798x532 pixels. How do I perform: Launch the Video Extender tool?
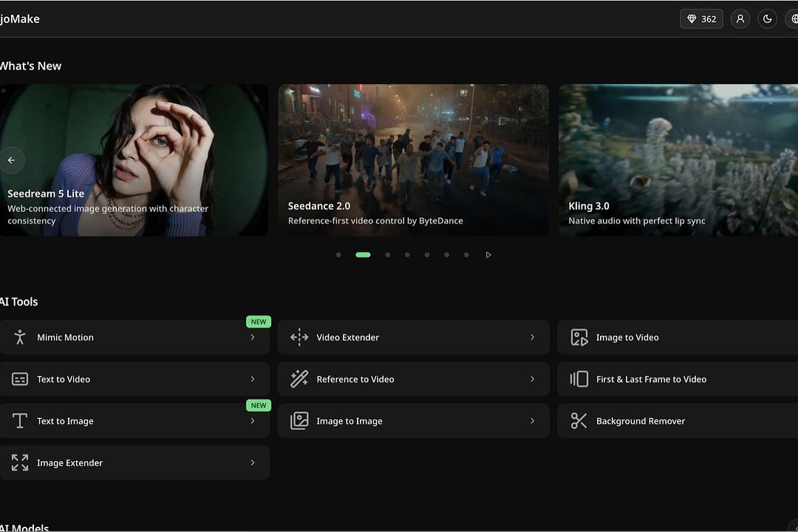click(413, 337)
